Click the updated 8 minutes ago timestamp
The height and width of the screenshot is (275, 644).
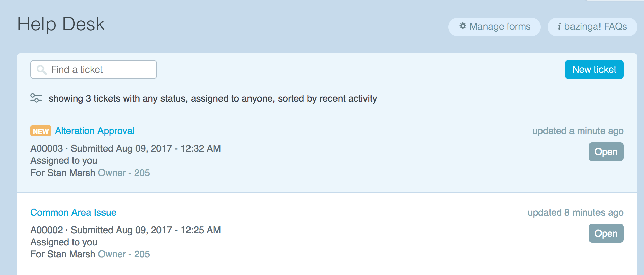pos(575,213)
